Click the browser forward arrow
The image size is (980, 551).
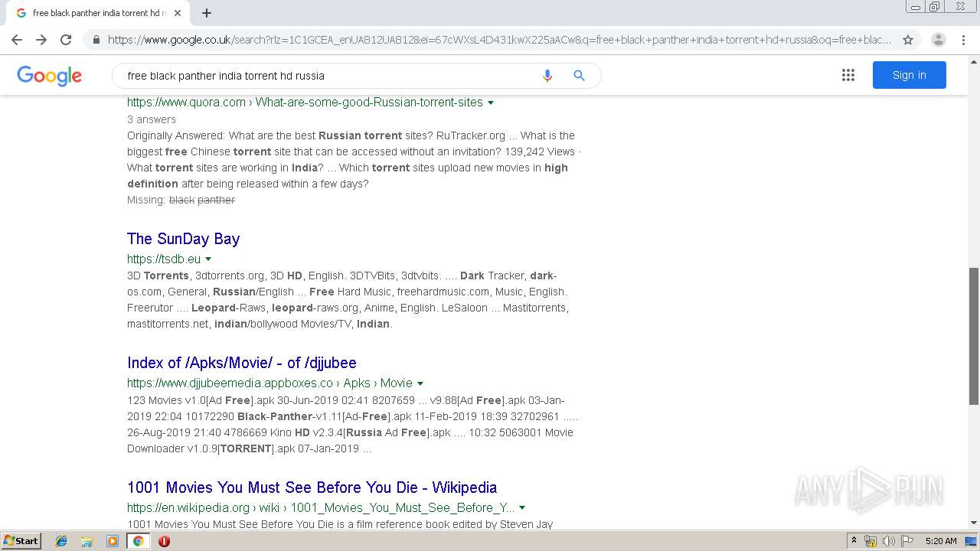[41, 40]
